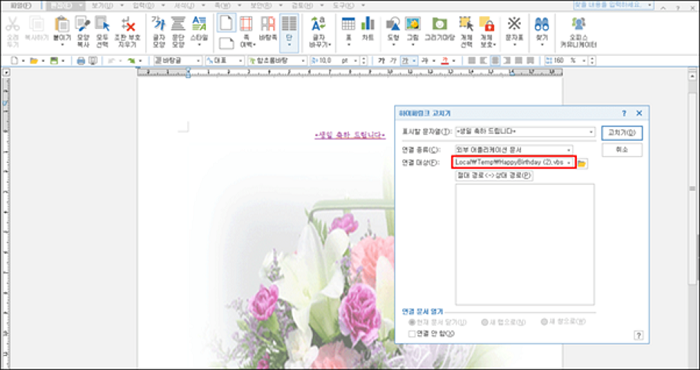Image resolution: width=700 pixels, height=370 pixels.
Task: Expand the font color dropdown arrow
Action: coord(454,61)
